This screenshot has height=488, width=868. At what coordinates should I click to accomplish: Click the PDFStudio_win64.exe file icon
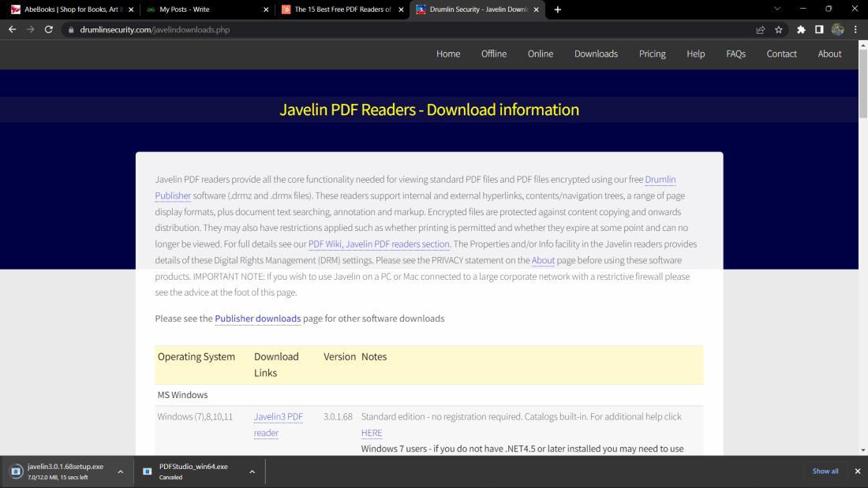point(148,471)
